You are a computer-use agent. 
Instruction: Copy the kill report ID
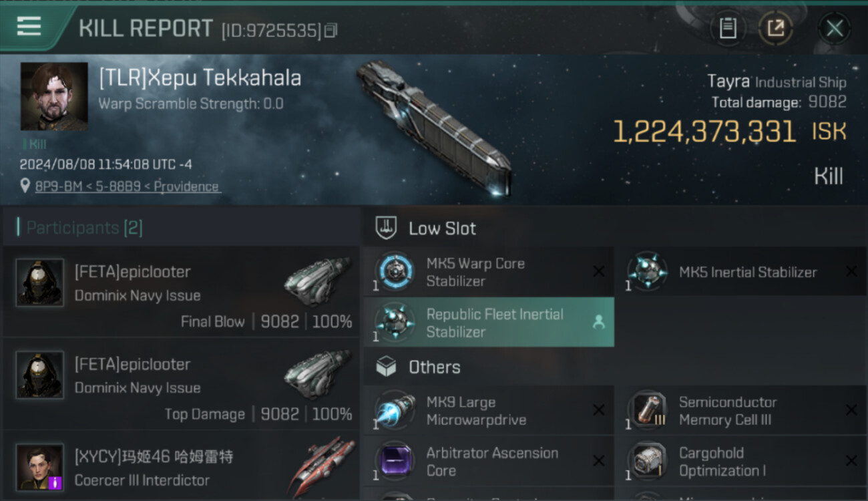pyautogui.click(x=331, y=30)
